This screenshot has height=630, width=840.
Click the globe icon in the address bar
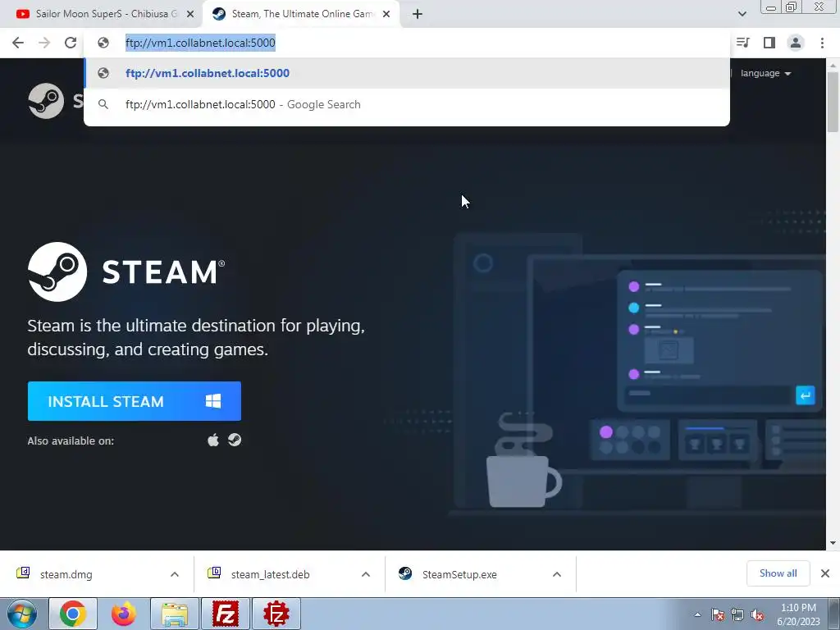click(103, 43)
